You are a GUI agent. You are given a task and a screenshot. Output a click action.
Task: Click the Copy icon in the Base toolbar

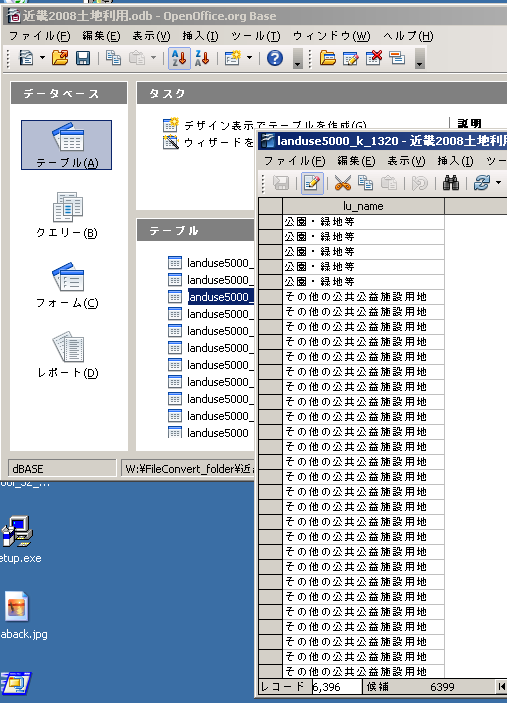[113, 58]
